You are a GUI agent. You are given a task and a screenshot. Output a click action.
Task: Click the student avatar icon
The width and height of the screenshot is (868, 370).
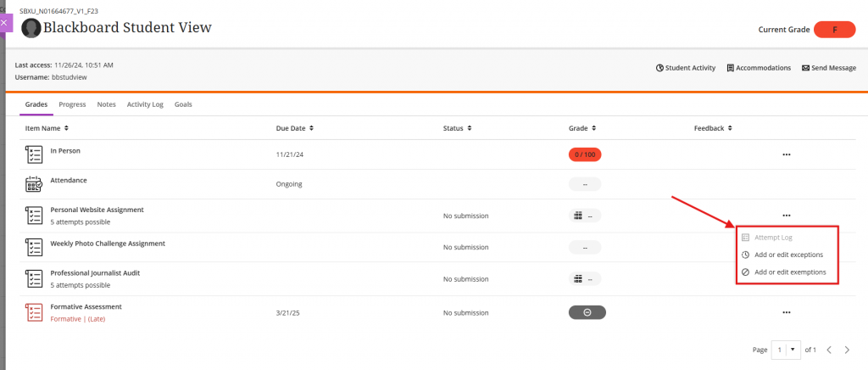tap(31, 28)
